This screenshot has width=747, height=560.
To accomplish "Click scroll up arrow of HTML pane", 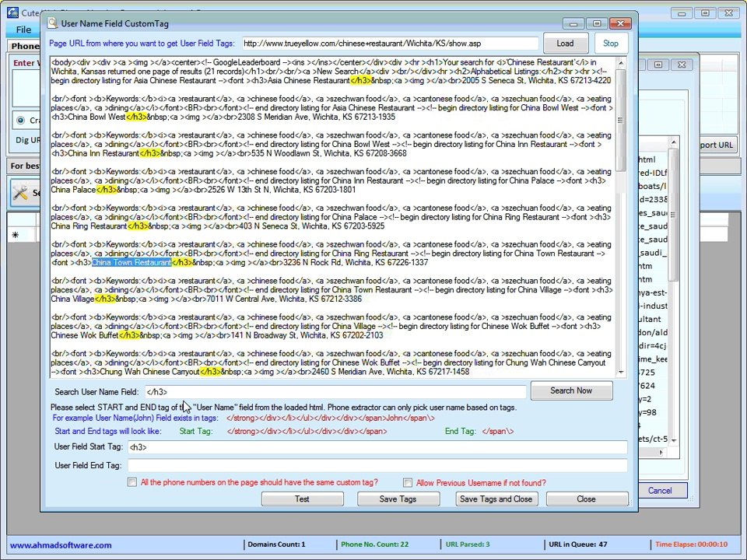I will [620, 63].
